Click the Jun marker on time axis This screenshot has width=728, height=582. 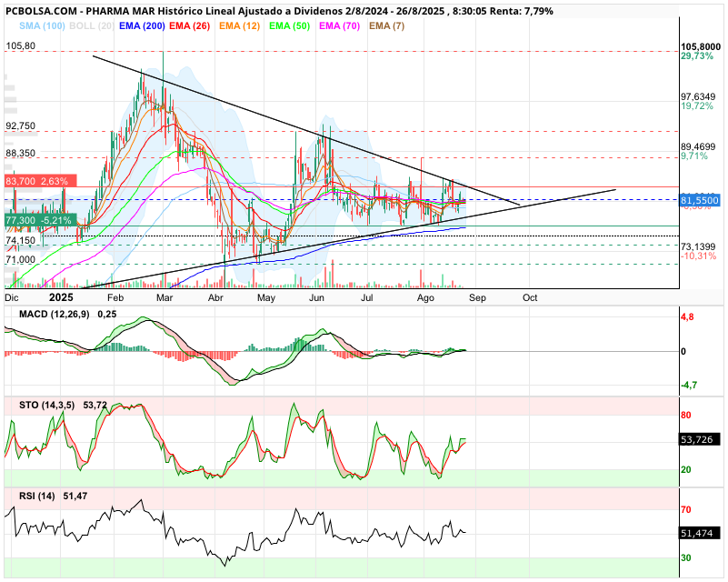click(316, 297)
